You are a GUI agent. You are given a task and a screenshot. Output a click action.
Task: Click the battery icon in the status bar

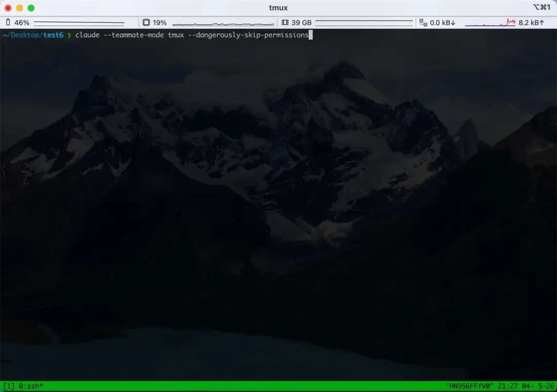tap(8, 22)
